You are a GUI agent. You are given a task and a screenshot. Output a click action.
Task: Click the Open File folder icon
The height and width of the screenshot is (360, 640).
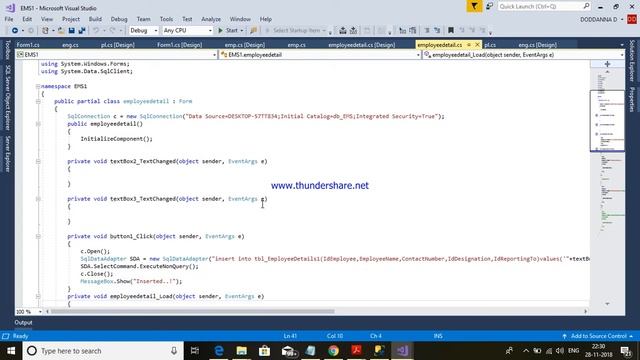[x=61, y=31]
